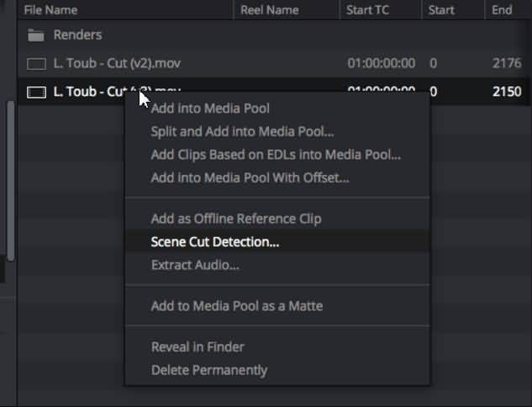The height and width of the screenshot is (407, 532).
Task: Click the Renders folder icon
Action: (35, 35)
